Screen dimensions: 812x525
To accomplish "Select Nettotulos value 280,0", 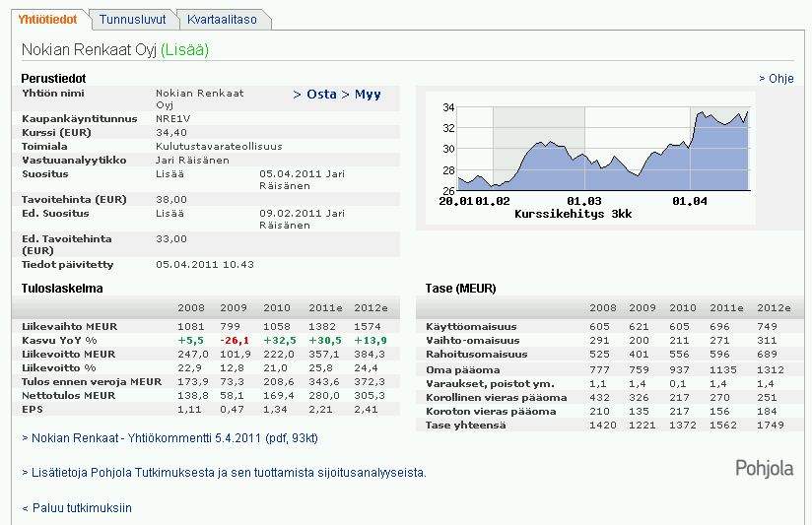I will click(324, 396).
